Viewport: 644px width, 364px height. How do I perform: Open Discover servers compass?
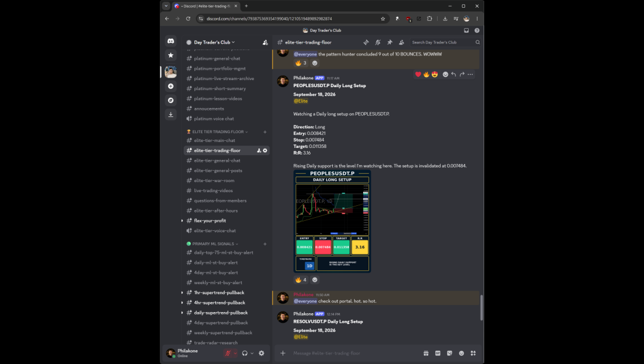[171, 100]
